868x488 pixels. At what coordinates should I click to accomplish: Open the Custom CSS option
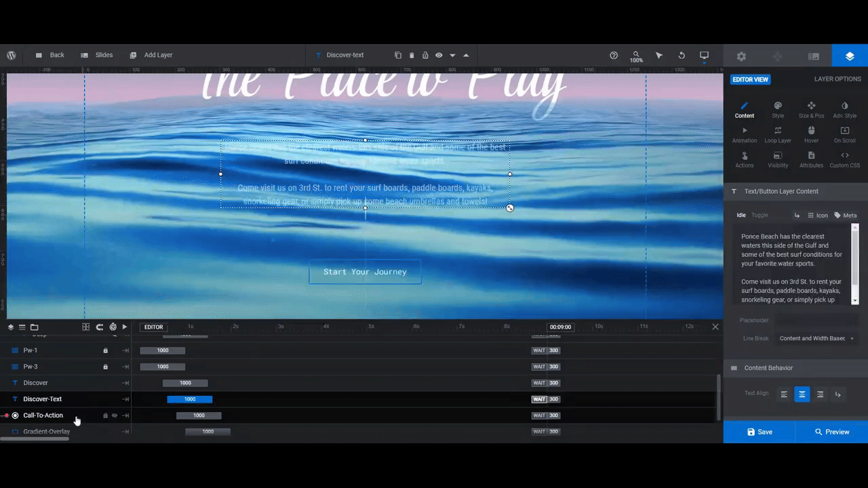point(844,160)
